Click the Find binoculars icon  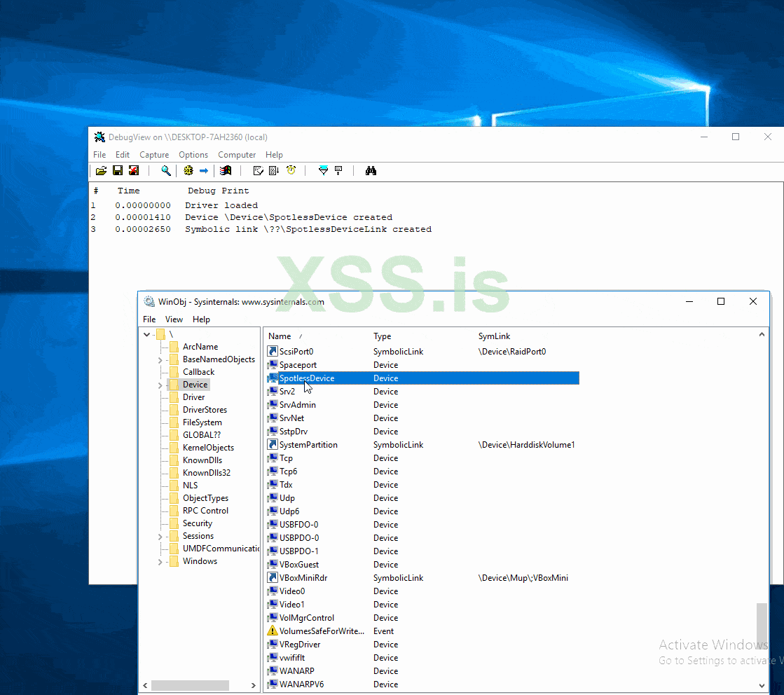(371, 171)
